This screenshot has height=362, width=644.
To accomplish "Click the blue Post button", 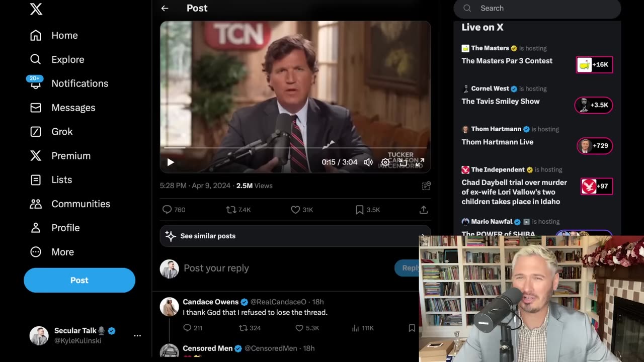I will [x=79, y=280].
